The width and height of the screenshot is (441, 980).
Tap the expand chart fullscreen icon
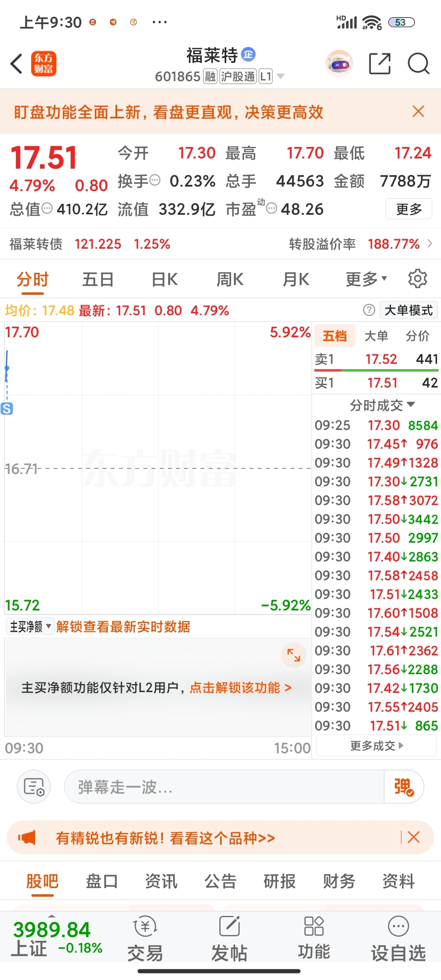(x=294, y=655)
